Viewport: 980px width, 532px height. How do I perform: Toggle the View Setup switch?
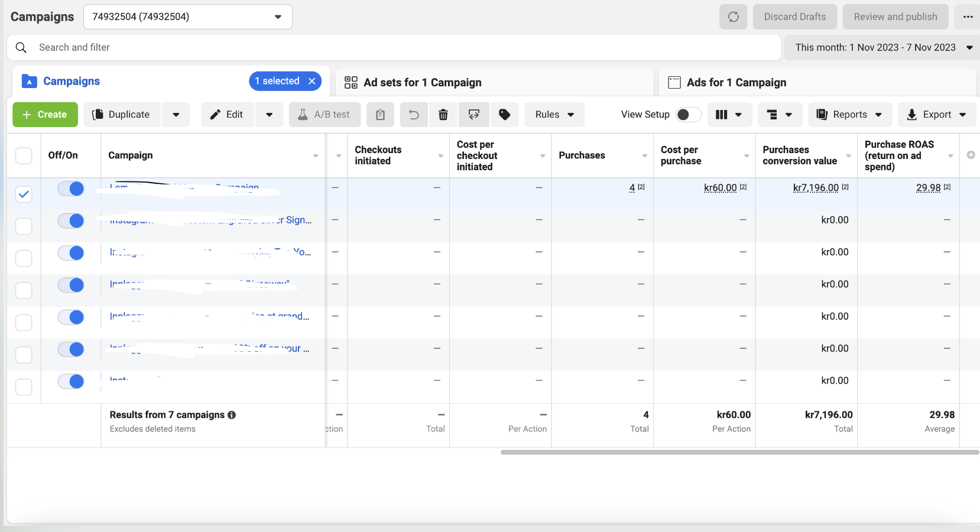pyautogui.click(x=689, y=115)
